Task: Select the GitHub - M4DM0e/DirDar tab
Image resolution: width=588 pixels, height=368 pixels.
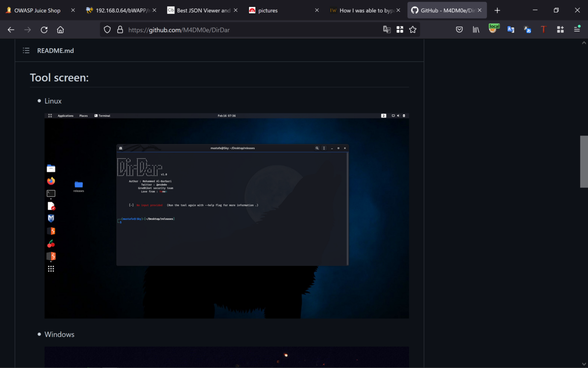Action: 447,10
